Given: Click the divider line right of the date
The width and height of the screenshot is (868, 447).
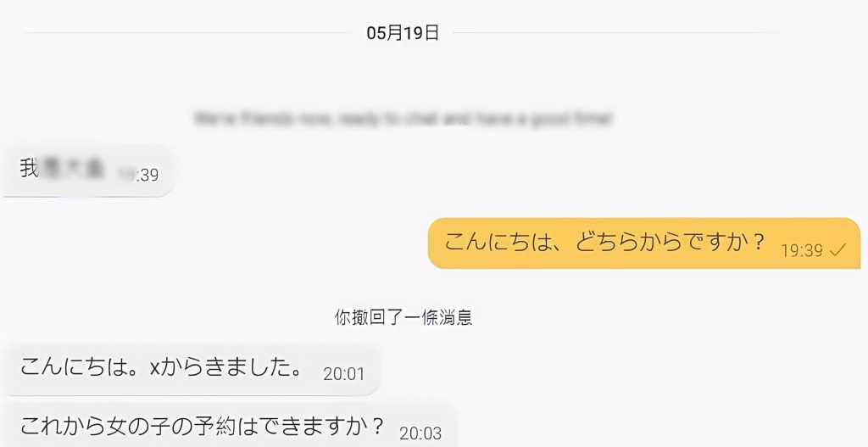Looking at the screenshot, I should 617,33.
